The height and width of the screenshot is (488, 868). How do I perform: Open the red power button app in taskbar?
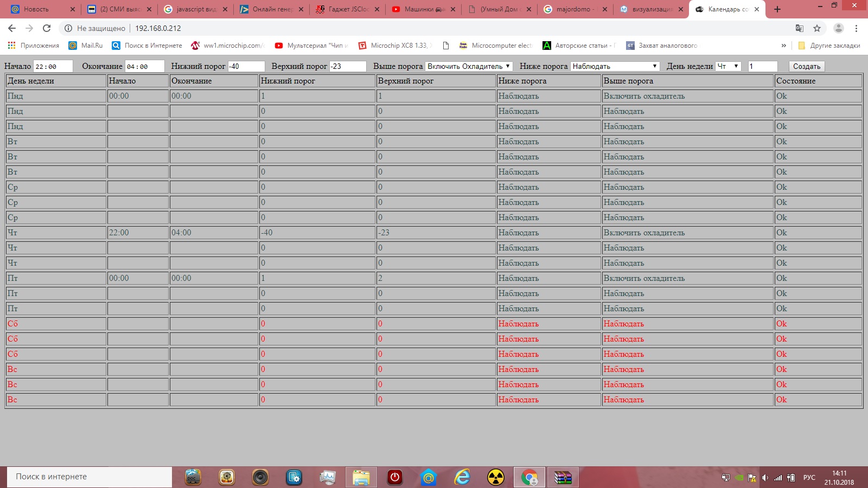(x=395, y=477)
